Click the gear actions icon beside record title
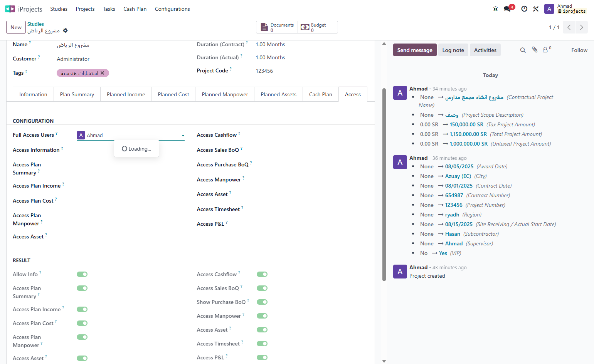The width and height of the screenshot is (594, 364). [x=65, y=30]
